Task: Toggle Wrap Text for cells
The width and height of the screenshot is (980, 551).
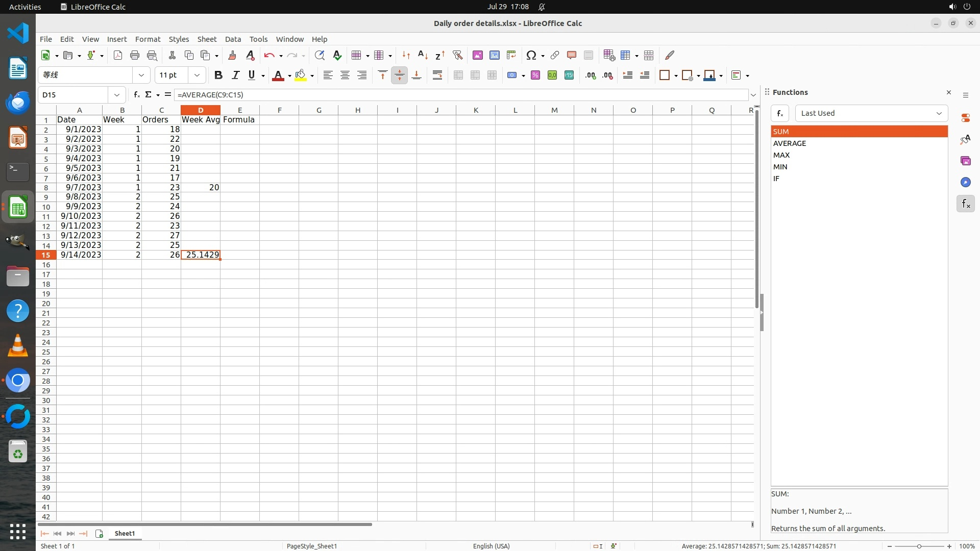Action: tap(437, 75)
